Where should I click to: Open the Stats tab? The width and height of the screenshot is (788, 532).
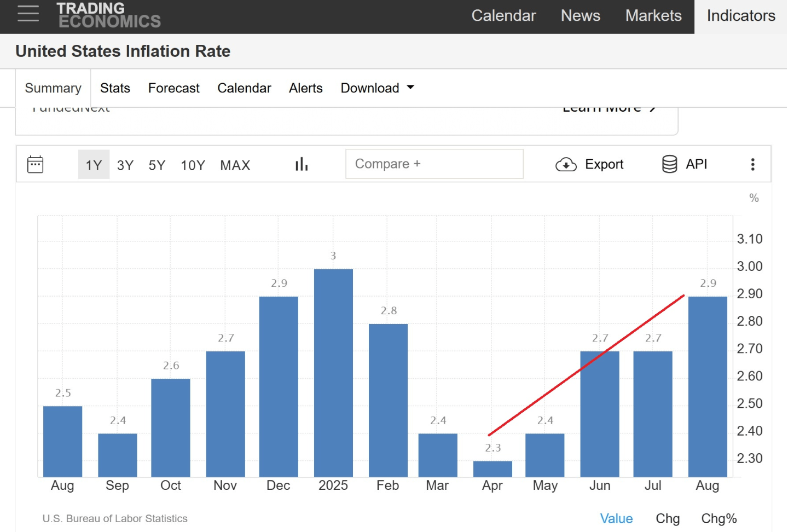(115, 88)
